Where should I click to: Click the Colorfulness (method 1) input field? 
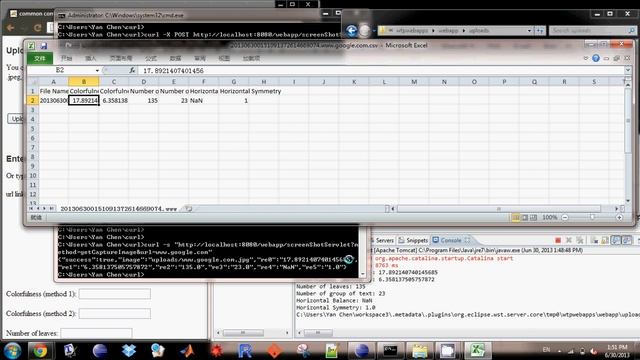coord(115,294)
